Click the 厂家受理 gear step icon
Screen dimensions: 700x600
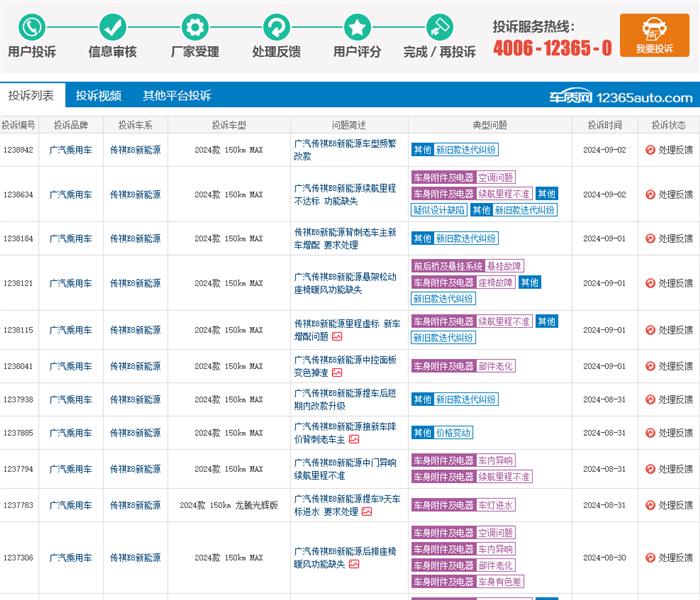point(195,27)
